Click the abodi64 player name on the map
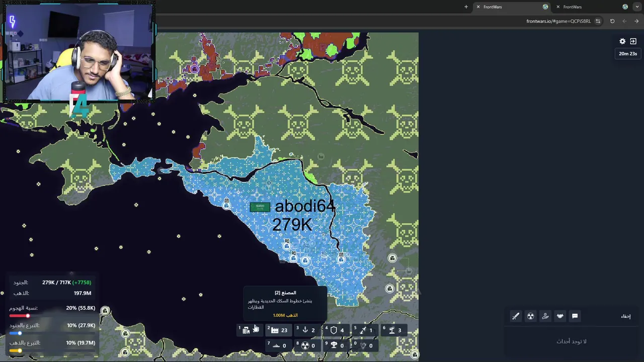 pyautogui.click(x=305, y=206)
